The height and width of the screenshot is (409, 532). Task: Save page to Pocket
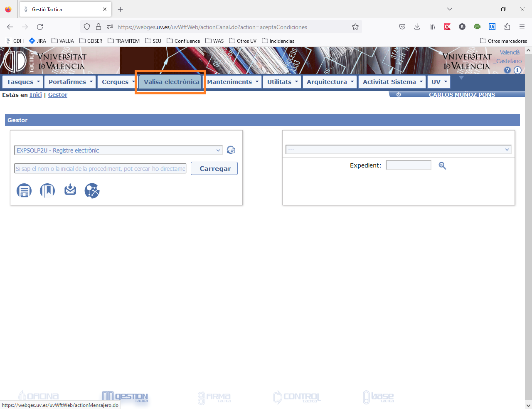402,27
